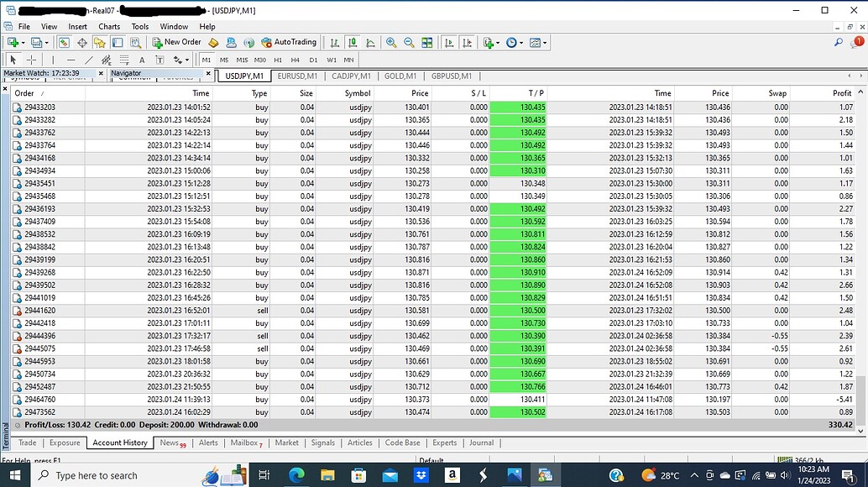868x487 pixels.
Task: Open the Trade terminal tab
Action: (27, 442)
